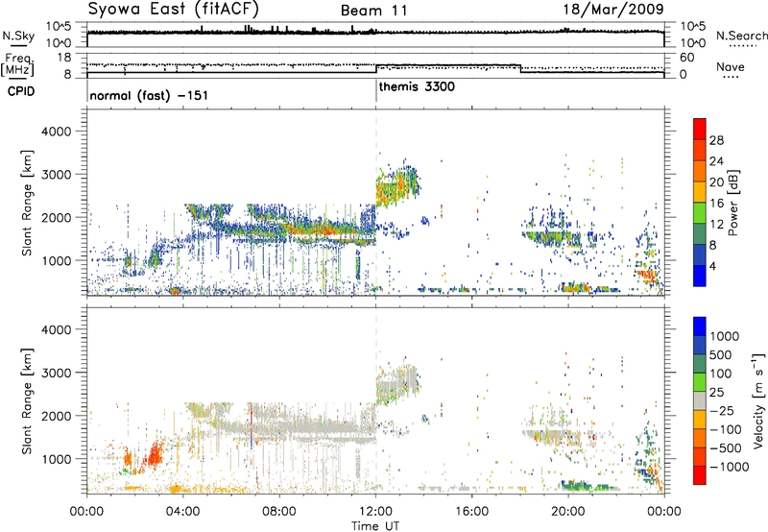768x532 pixels.
Task: Click the '20:00' time axis tick label
Action: point(568,511)
